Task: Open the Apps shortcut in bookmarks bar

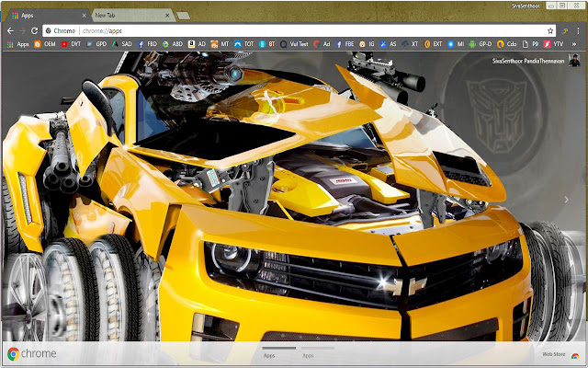Action: (x=17, y=43)
